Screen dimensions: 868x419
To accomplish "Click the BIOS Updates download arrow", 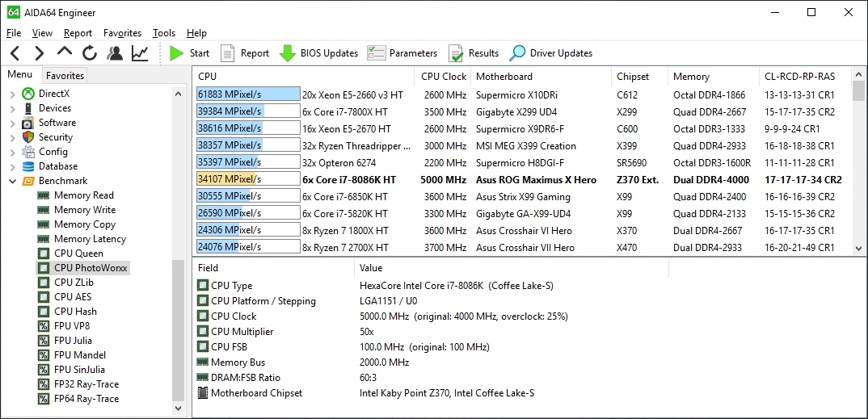I will click(x=287, y=53).
